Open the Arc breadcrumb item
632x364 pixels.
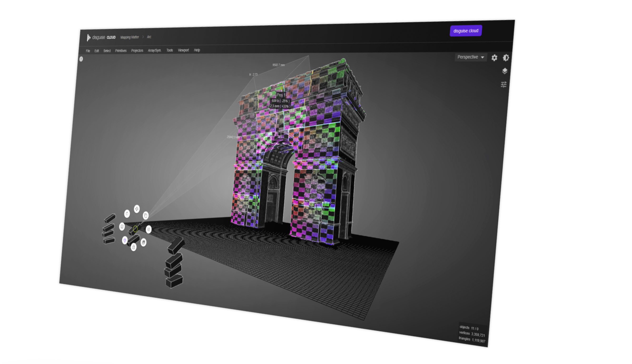coord(149,37)
